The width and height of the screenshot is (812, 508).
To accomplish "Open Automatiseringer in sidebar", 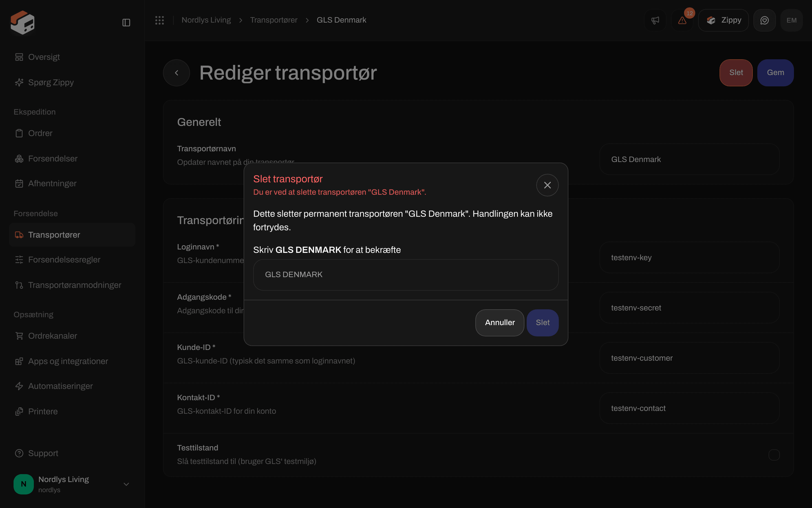I will tap(72, 386).
